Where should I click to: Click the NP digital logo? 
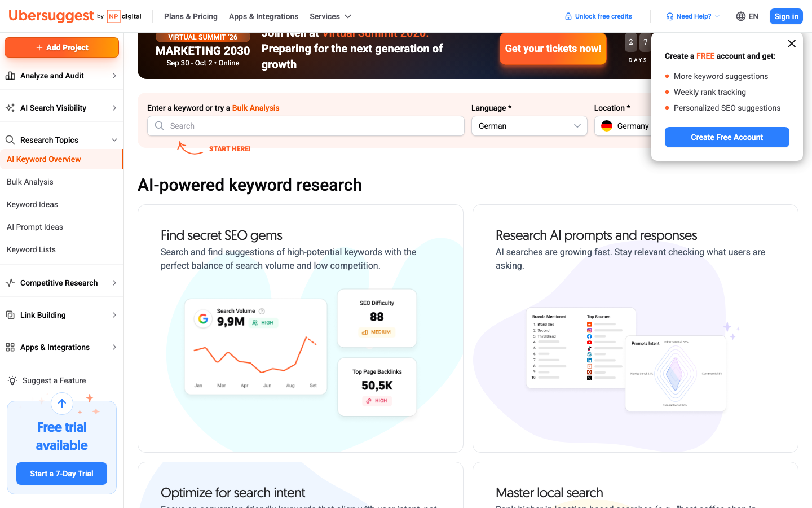tap(124, 16)
